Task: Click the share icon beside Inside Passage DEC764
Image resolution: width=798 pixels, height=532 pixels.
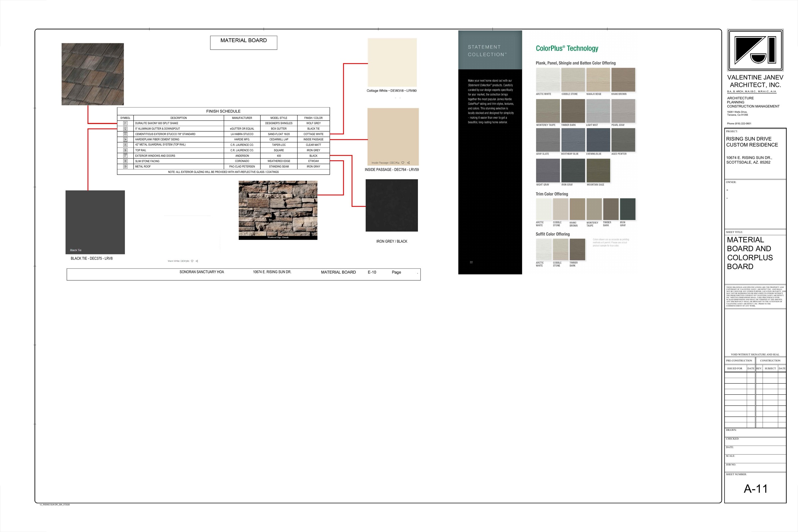Action: (409, 163)
